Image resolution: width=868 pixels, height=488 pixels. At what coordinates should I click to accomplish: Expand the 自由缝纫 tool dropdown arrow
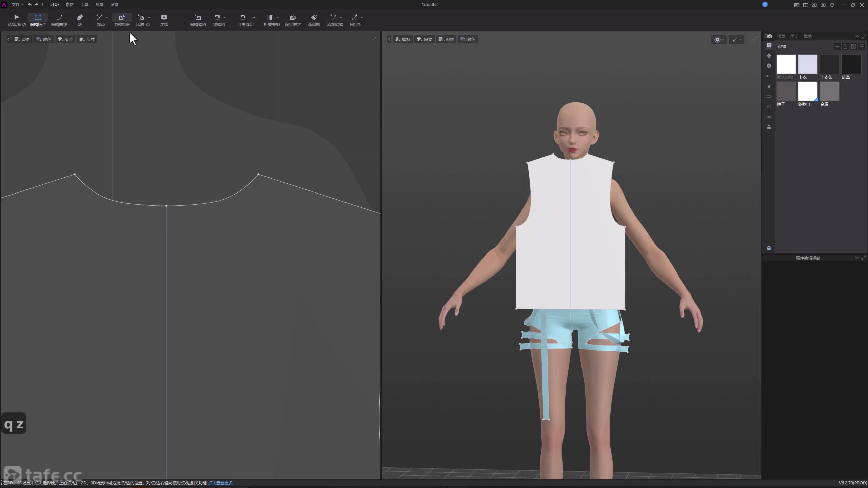(254, 17)
